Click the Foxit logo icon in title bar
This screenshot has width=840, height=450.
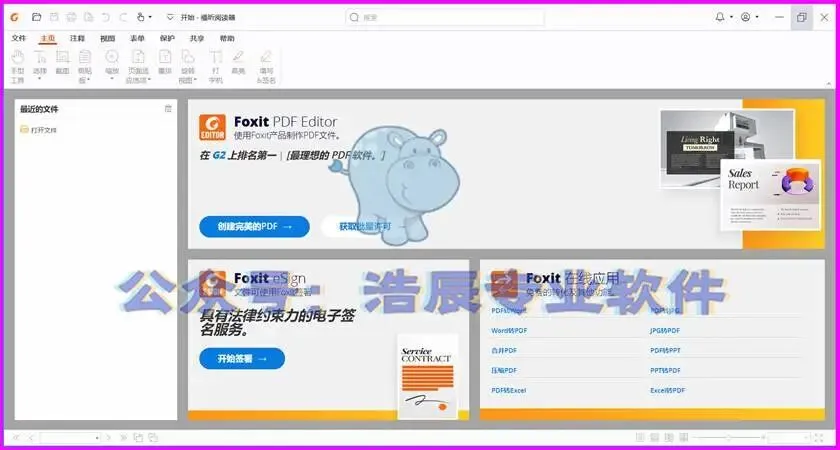[14, 17]
